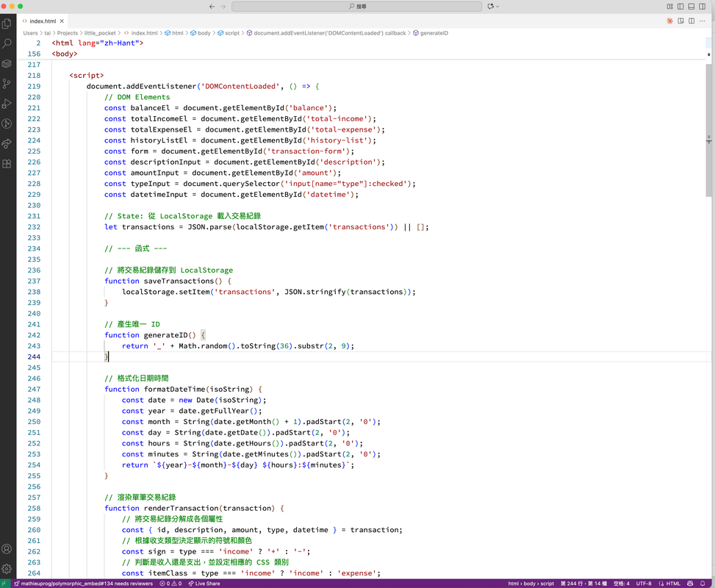The height and width of the screenshot is (588, 715).
Task: Click the html breadcrumb segment
Action: pyautogui.click(x=177, y=33)
